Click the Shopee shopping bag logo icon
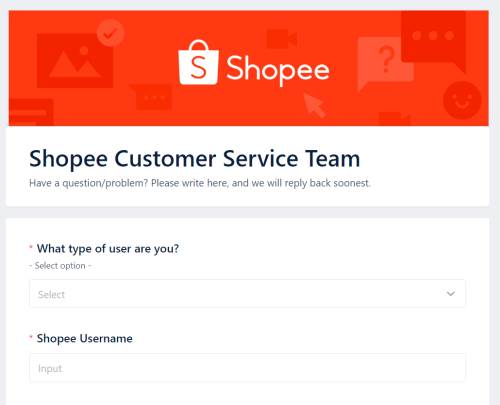 (199, 62)
